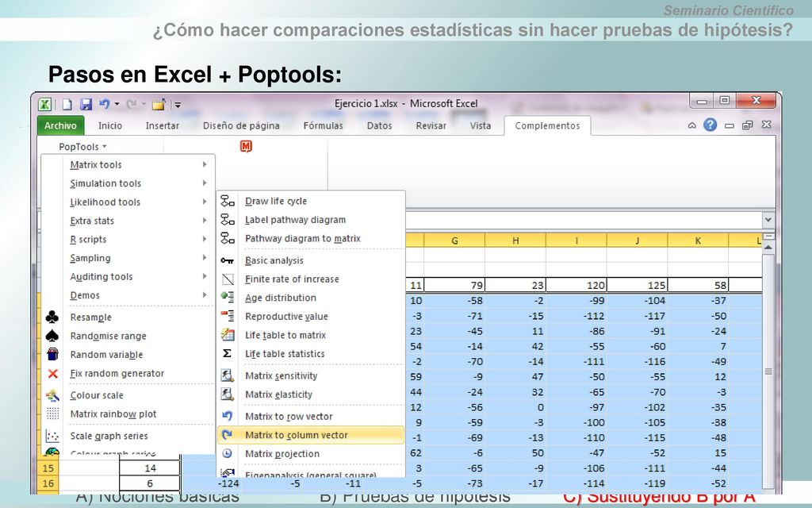Switch to the Inicio ribbon tab
The height and width of the screenshot is (508, 812).
tap(110, 125)
